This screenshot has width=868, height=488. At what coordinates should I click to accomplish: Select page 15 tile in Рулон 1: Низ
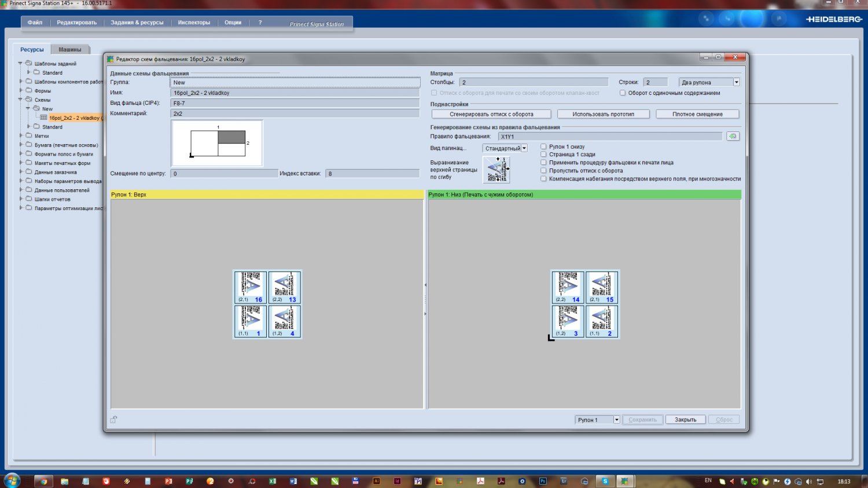[x=602, y=287]
